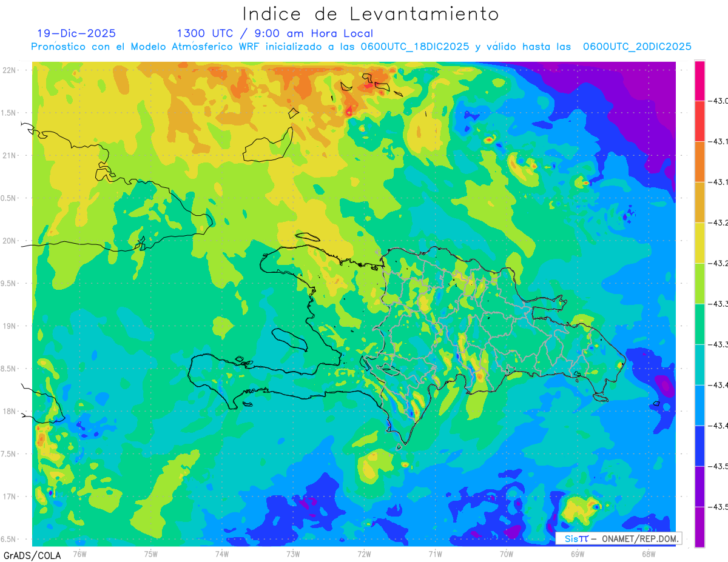728x562 pixels.
Task: Click the "72W" longitude label
Action: coord(364,554)
